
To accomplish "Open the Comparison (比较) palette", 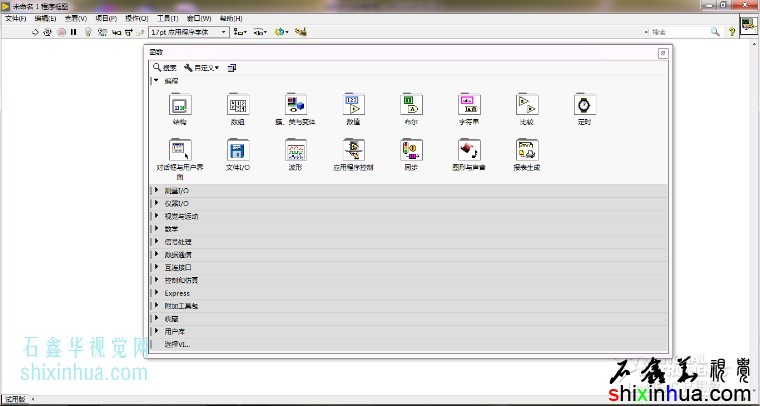I will coord(526,104).
